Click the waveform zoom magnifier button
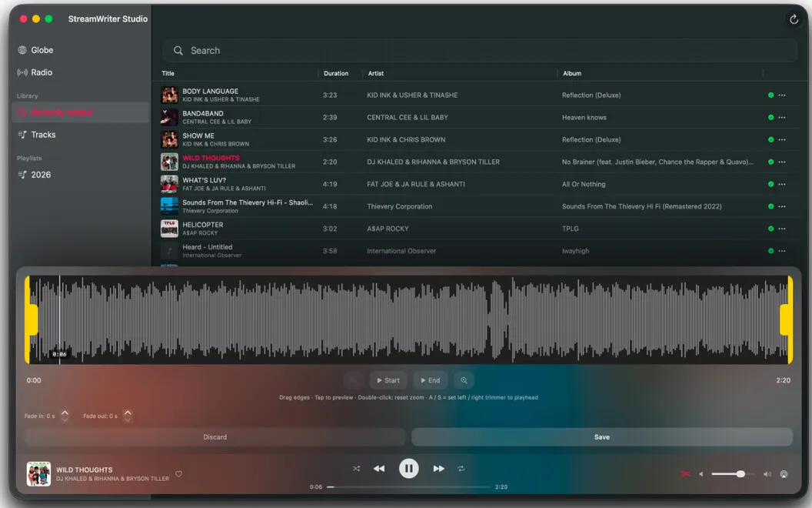 click(464, 380)
